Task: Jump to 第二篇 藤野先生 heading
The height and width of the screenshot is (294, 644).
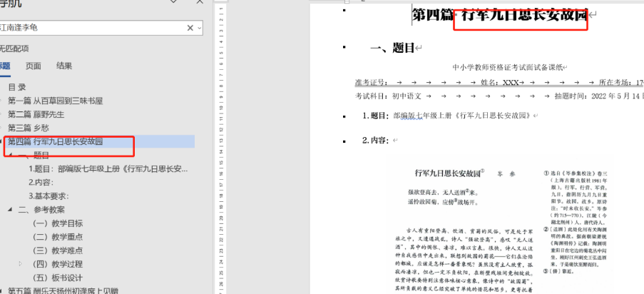Action: click(38, 114)
